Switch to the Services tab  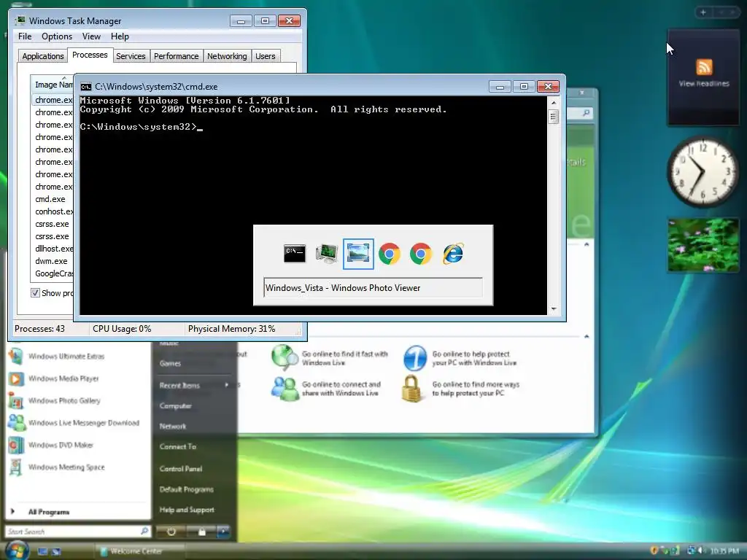131,56
